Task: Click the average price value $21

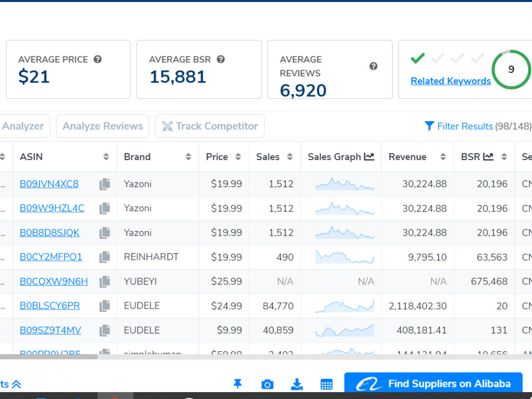Action: click(34, 77)
